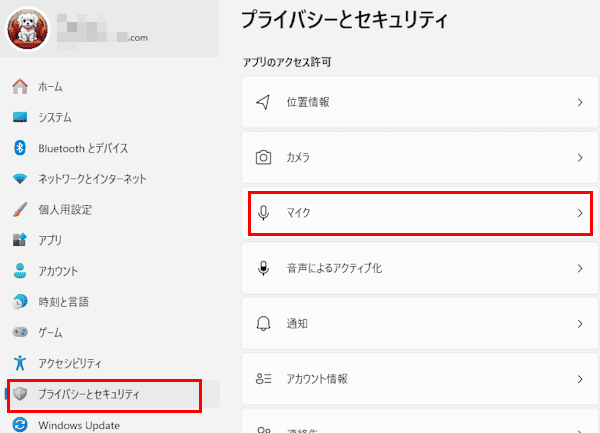Click the System (システム) monitor icon

20,117
